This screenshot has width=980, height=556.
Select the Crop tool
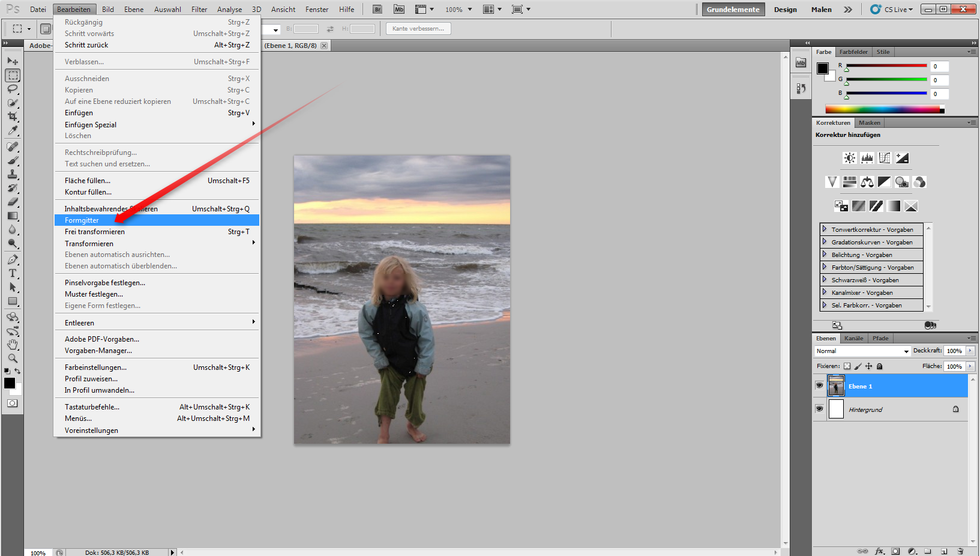[x=13, y=118]
